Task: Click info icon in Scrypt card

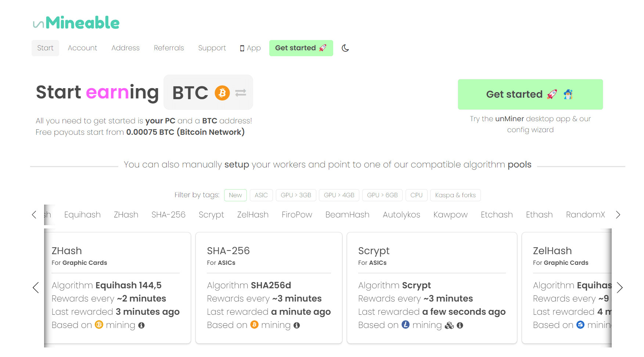Action: tap(460, 325)
